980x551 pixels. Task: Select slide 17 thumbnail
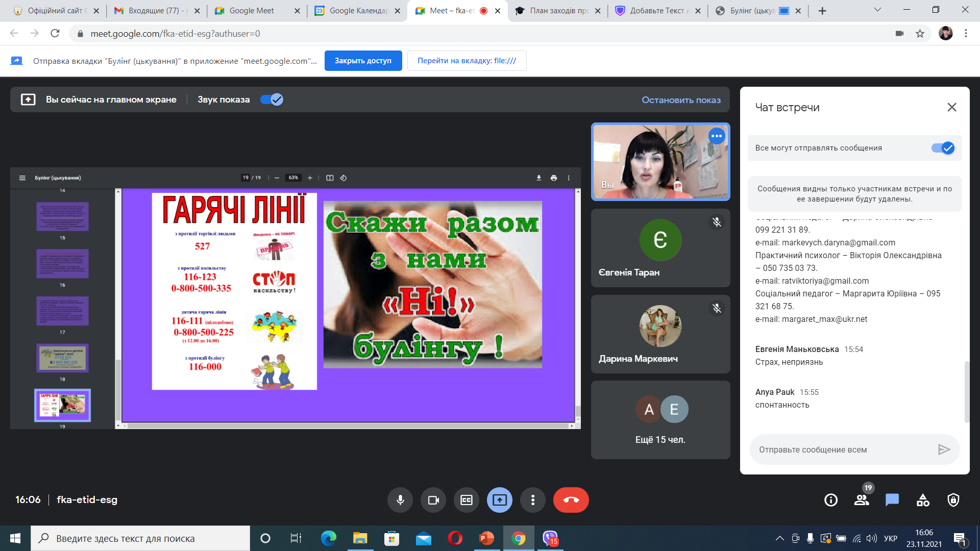[x=62, y=311]
